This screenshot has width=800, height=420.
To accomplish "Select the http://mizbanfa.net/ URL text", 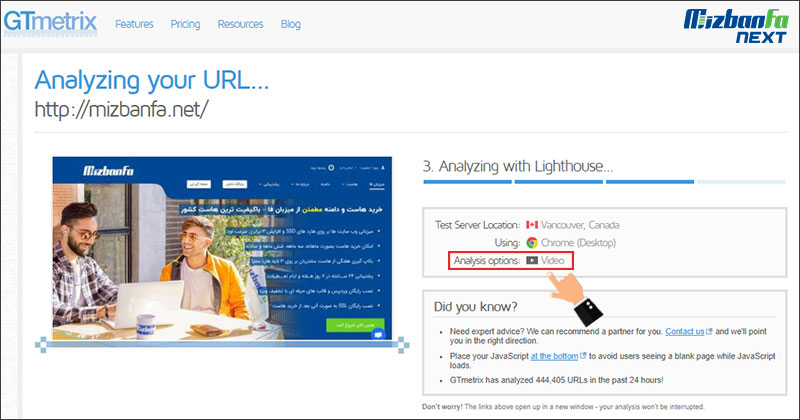I will pyautogui.click(x=121, y=109).
